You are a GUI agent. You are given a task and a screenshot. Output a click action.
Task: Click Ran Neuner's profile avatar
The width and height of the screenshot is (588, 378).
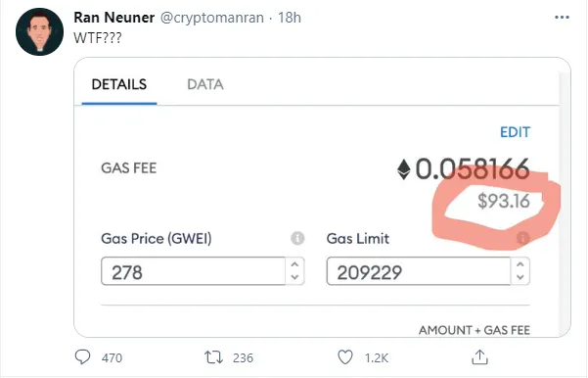click(x=39, y=32)
